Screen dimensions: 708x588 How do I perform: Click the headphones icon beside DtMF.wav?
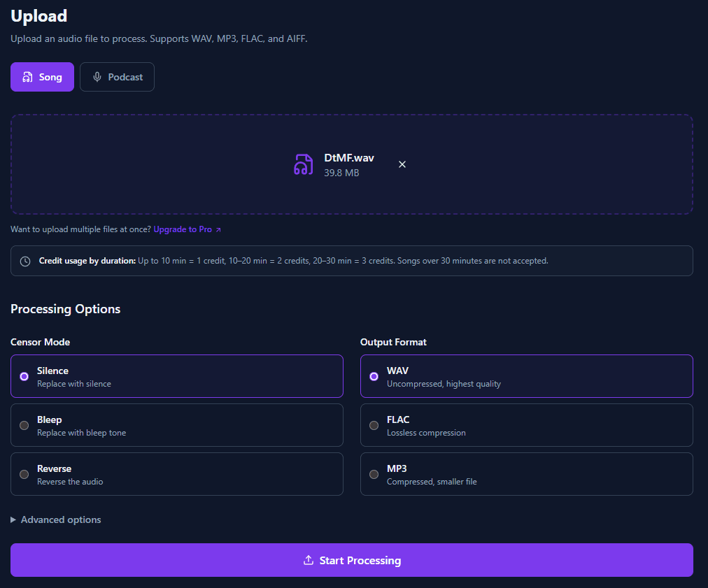tap(304, 164)
